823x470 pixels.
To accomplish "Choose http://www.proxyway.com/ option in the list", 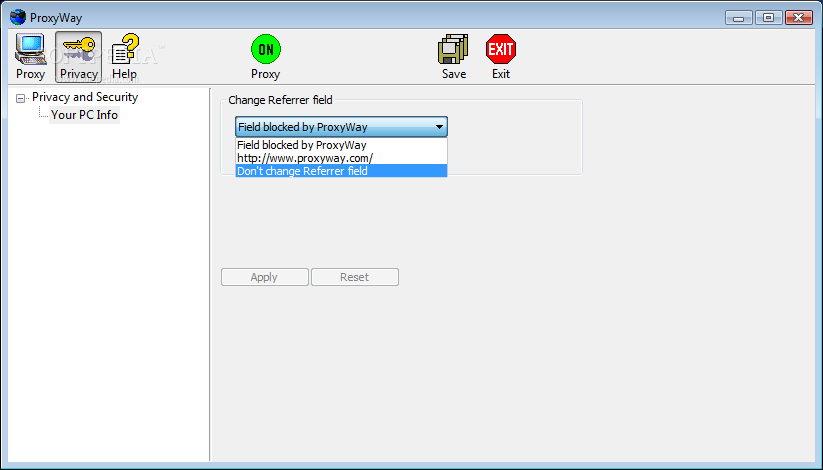I will [341, 158].
